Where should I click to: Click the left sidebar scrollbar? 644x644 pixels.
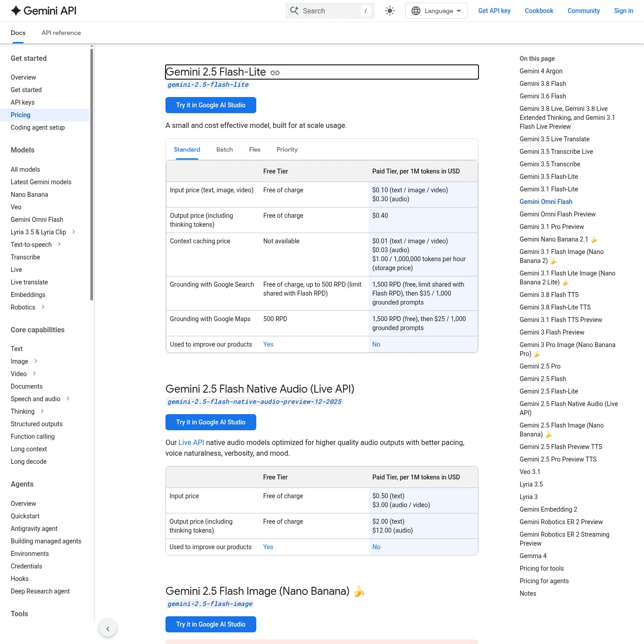click(x=92, y=174)
